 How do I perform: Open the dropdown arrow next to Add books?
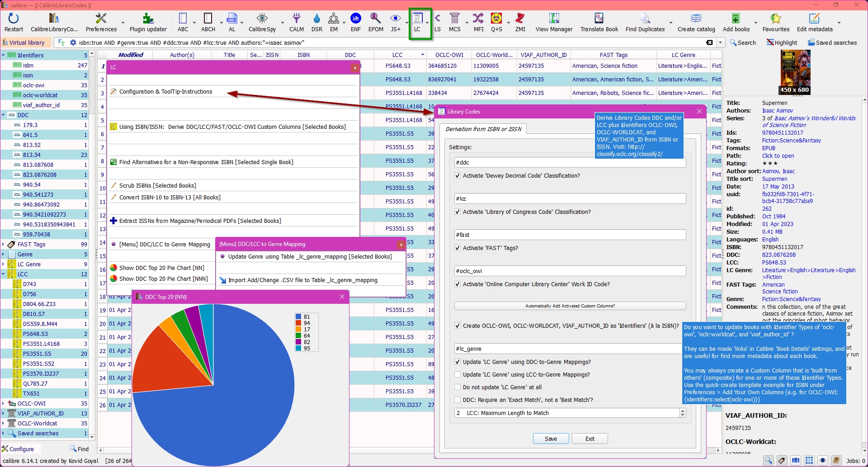pyautogui.click(x=755, y=23)
